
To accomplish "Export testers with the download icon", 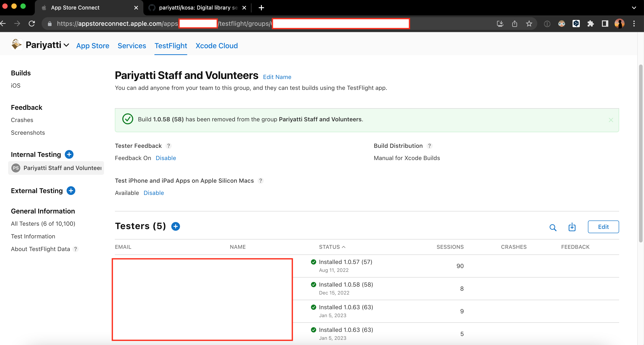I will click(572, 227).
